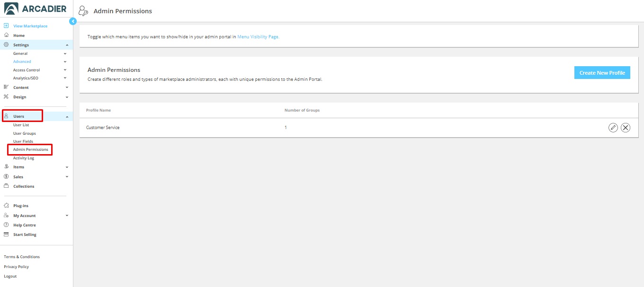Click the Logout link

[10, 276]
